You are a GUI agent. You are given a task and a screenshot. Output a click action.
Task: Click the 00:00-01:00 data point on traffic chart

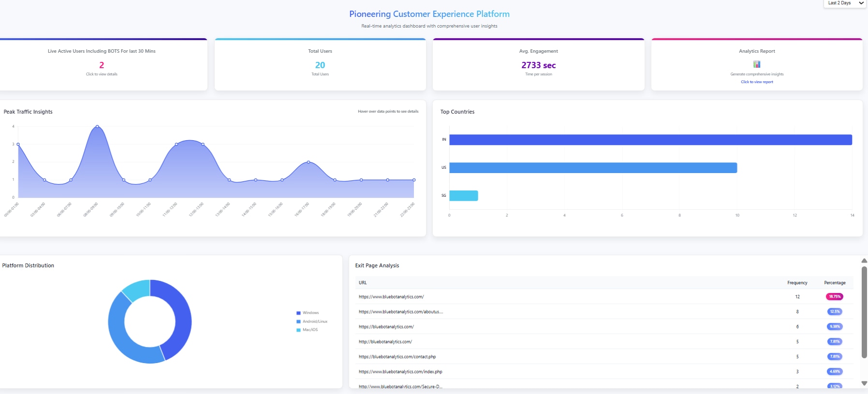coord(18,144)
